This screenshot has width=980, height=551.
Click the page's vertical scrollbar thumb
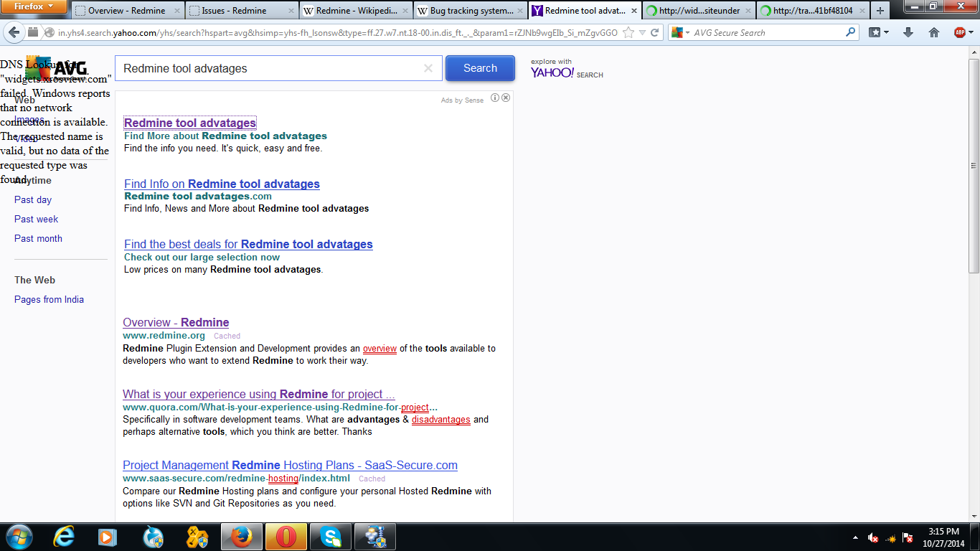(x=974, y=166)
